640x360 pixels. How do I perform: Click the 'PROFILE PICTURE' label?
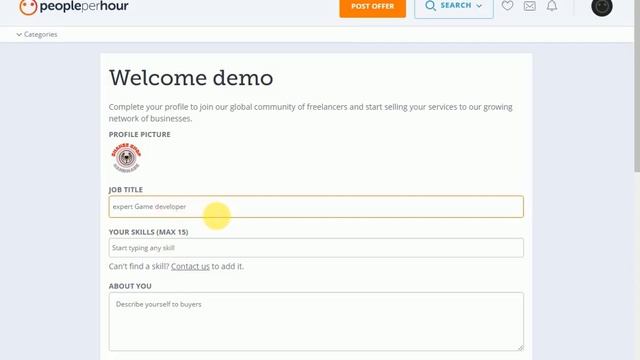140,134
